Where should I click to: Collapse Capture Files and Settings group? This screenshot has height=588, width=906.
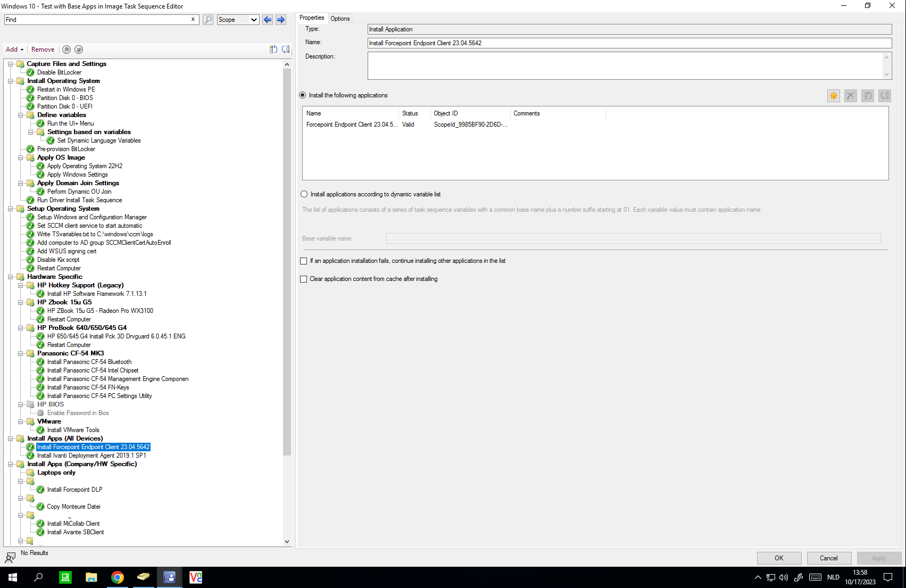click(x=10, y=64)
